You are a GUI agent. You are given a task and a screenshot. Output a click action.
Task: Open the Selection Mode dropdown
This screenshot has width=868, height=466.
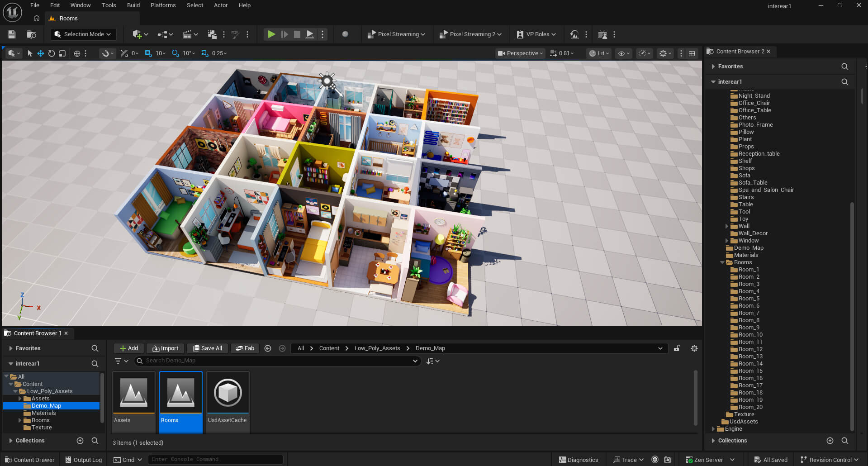[84, 34]
